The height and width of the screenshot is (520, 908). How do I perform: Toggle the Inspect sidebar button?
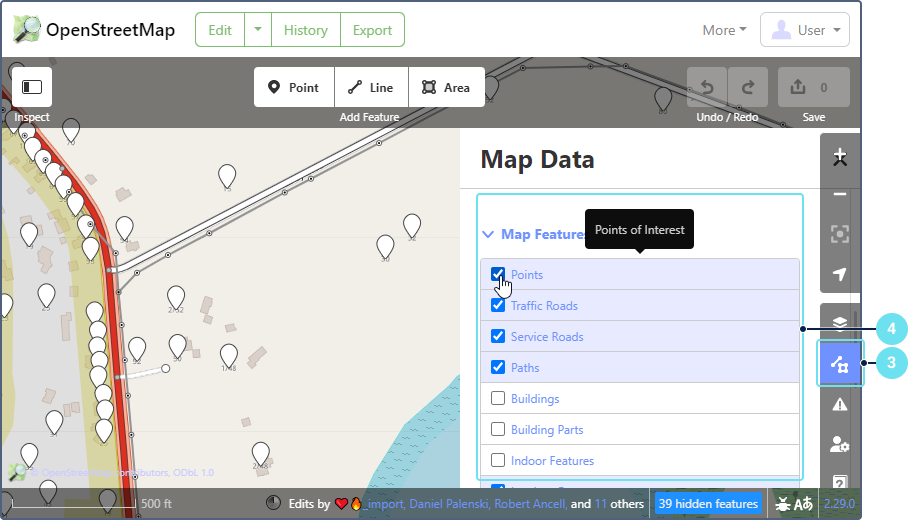[x=32, y=87]
